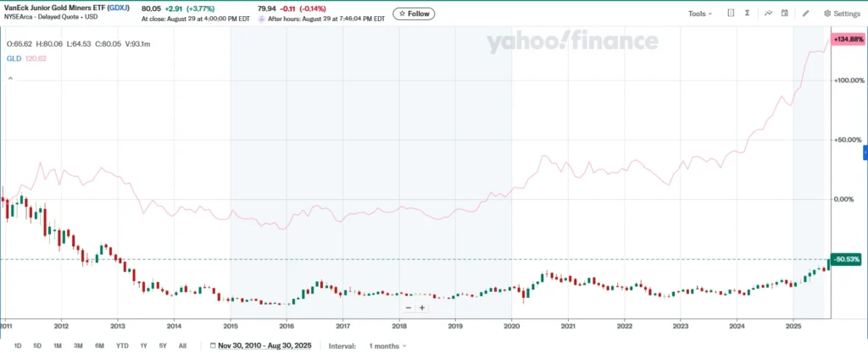Screen dimensions: 868x353
Task: Follow the GDXJ ticker
Action: point(413,14)
